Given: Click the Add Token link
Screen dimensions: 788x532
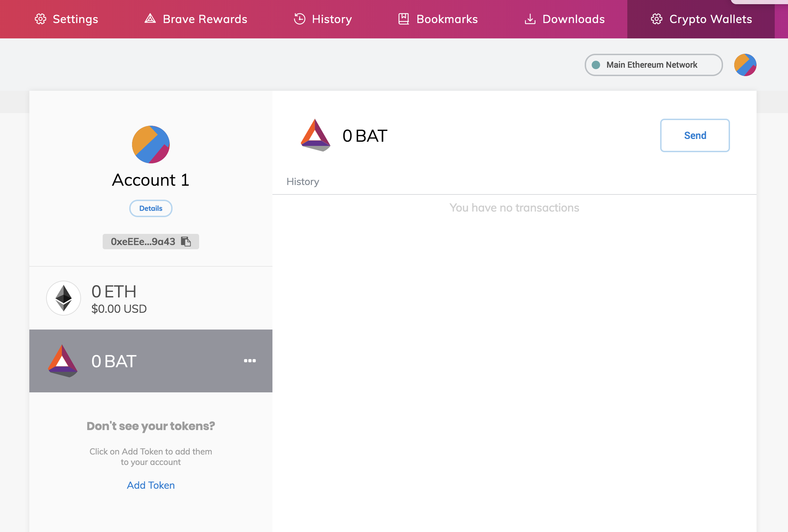Looking at the screenshot, I should [x=151, y=485].
